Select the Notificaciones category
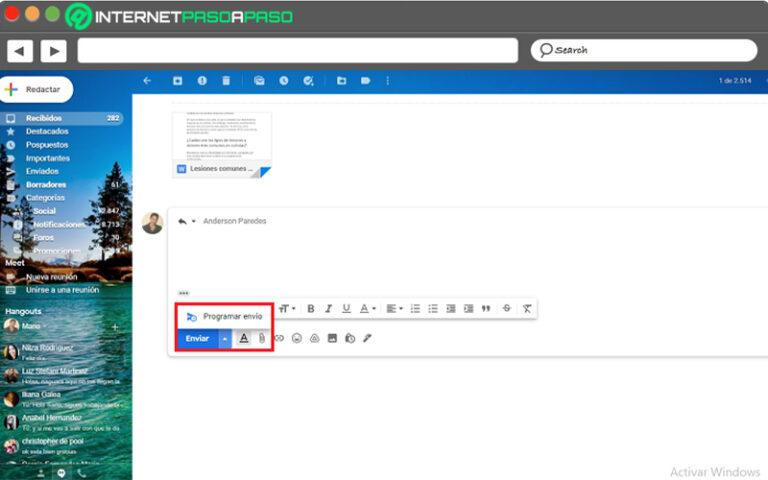The image size is (768, 480). [59, 224]
